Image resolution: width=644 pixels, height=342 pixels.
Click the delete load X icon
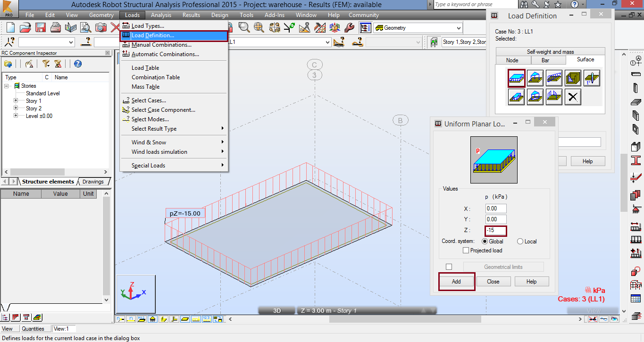point(573,97)
